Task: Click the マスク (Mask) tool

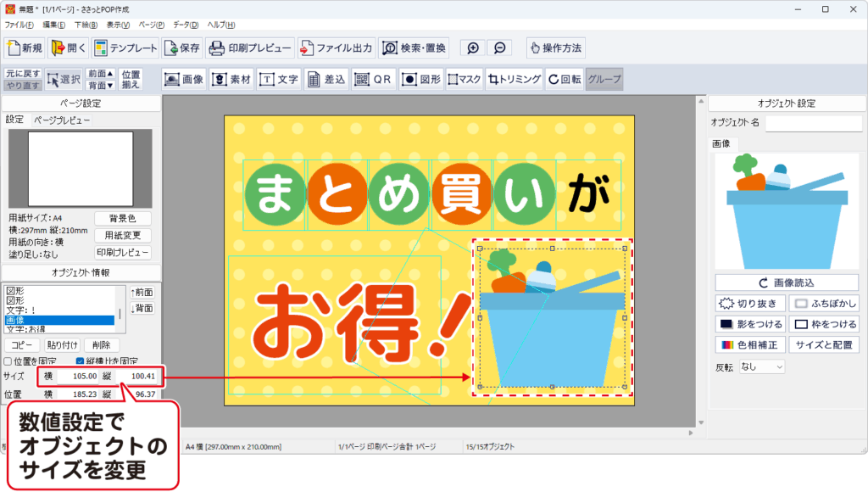Action: tap(464, 80)
